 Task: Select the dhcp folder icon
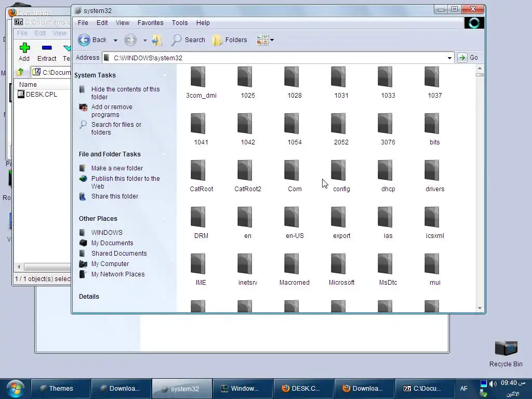(x=385, y=170)
